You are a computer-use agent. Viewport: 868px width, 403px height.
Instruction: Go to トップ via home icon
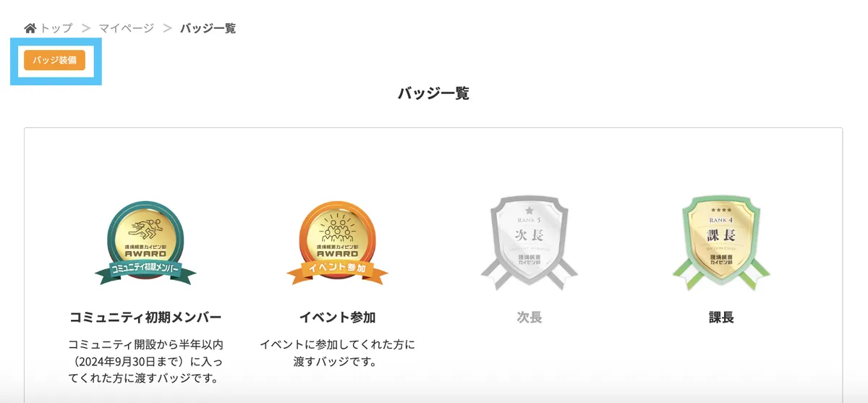[x=30, y=28]
